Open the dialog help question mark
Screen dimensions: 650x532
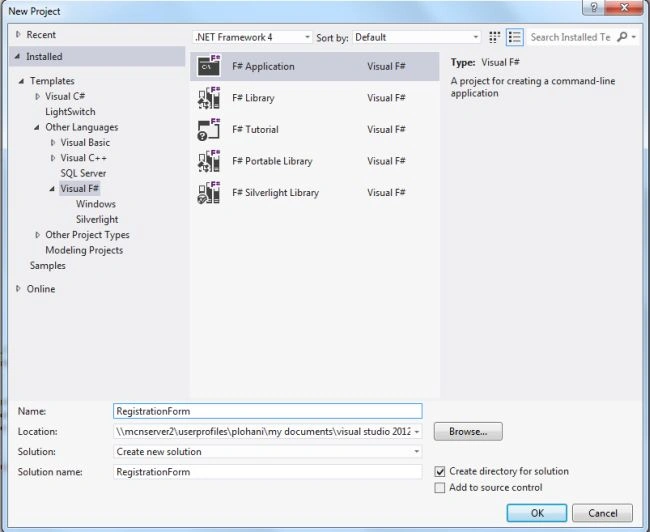[594, 7]
